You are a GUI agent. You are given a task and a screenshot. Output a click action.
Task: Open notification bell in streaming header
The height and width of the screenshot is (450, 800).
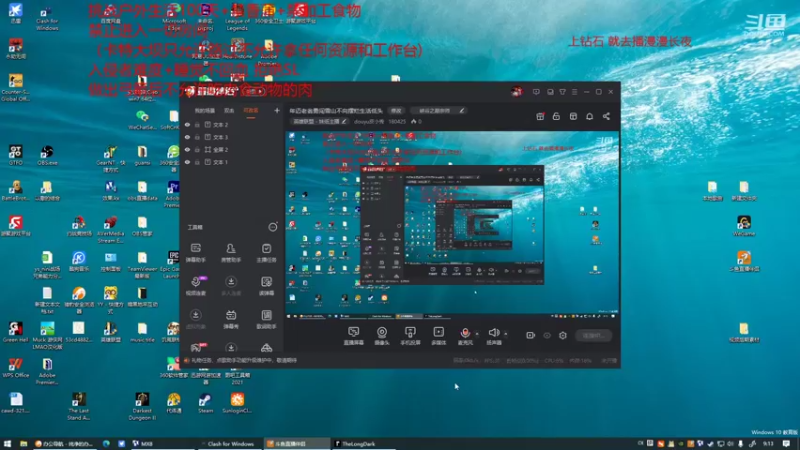point(589,116)
